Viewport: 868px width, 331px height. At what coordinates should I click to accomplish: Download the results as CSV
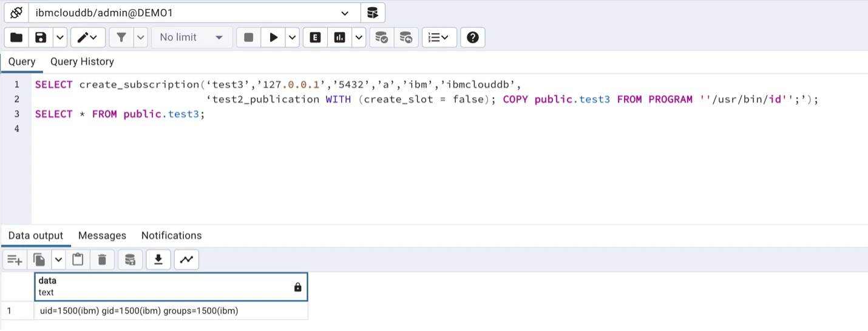tap(158, 260)
